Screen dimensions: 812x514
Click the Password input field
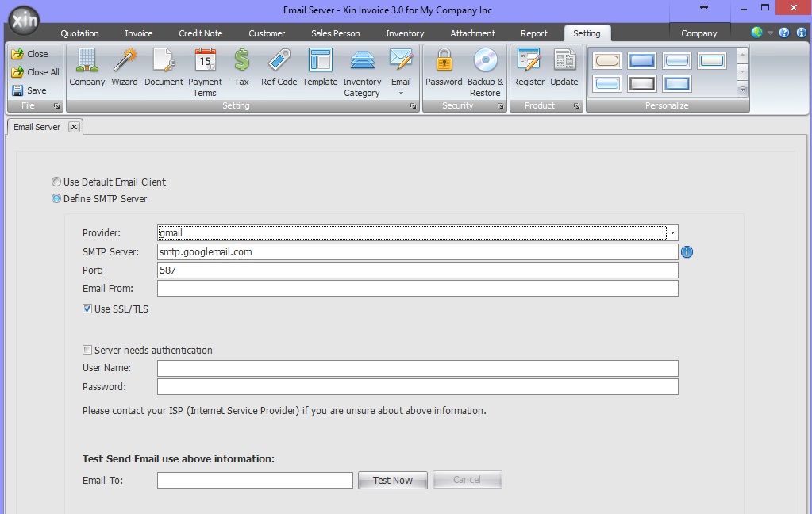pos(418,386)
